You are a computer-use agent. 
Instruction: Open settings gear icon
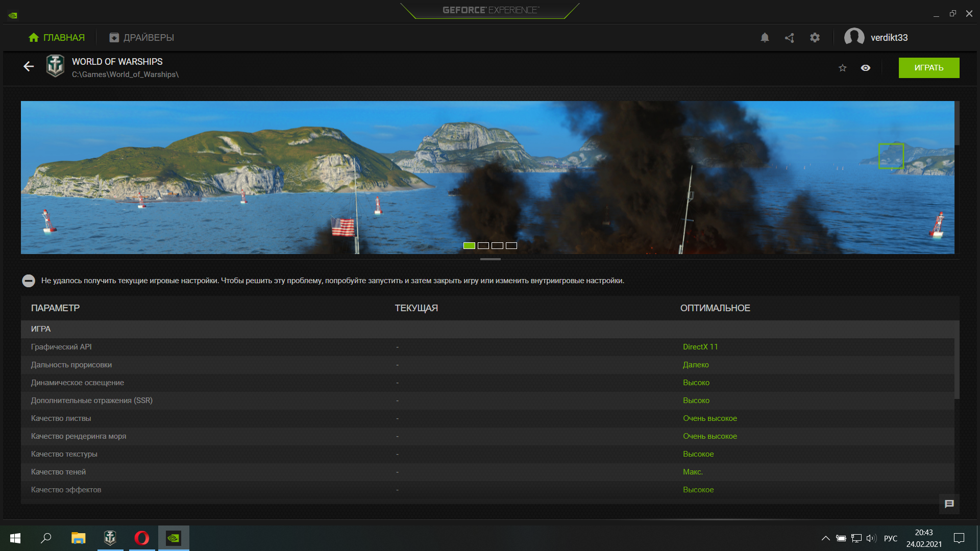[x=815, y=37]
